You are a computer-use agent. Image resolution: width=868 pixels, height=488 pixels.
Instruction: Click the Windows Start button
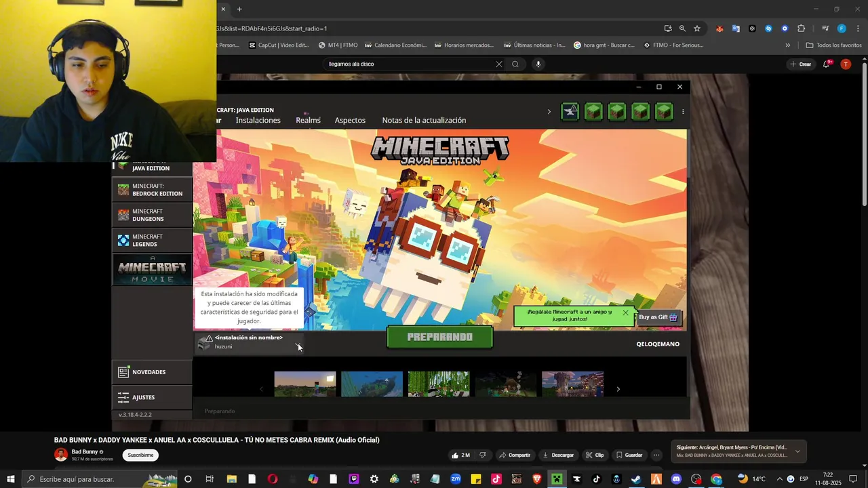click(11, 479)
